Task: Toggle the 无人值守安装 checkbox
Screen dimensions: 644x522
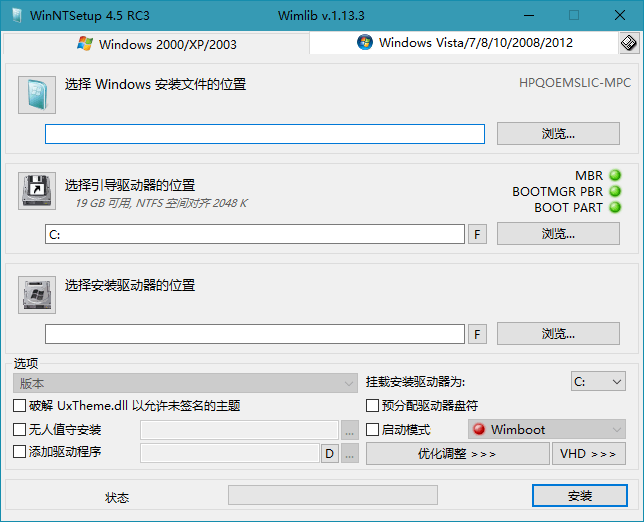Action: 20,430
